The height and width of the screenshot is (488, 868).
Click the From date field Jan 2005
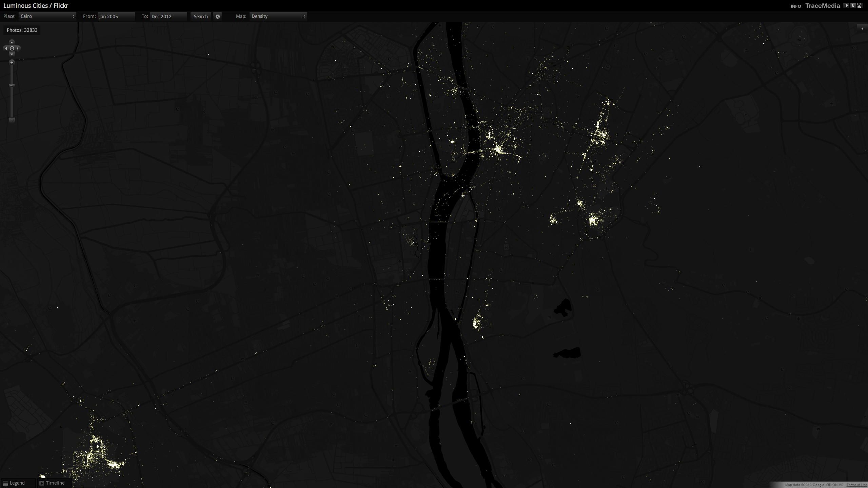tap(116, 16)
